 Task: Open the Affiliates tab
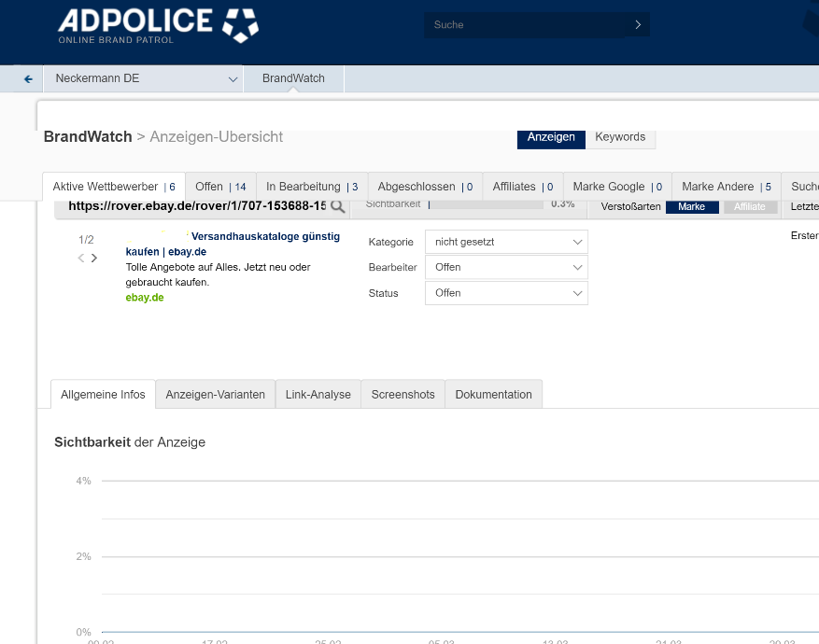point(523,187)
